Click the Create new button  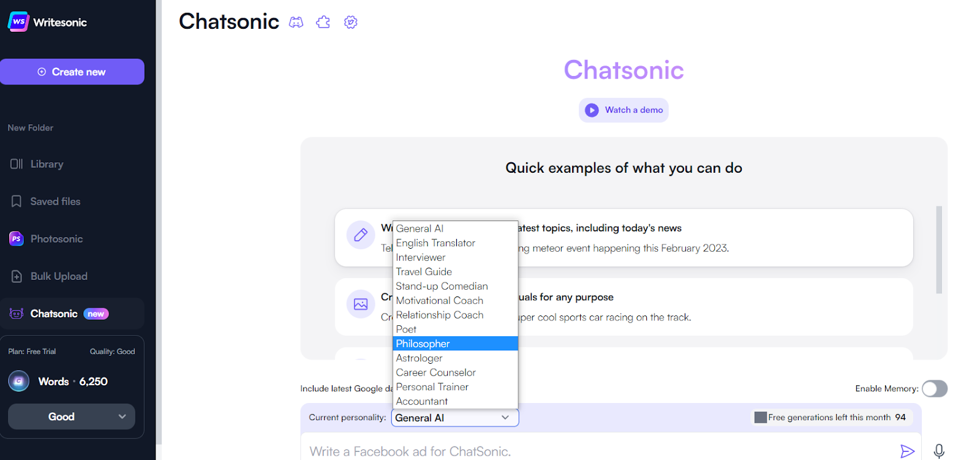tap(72, 72)
